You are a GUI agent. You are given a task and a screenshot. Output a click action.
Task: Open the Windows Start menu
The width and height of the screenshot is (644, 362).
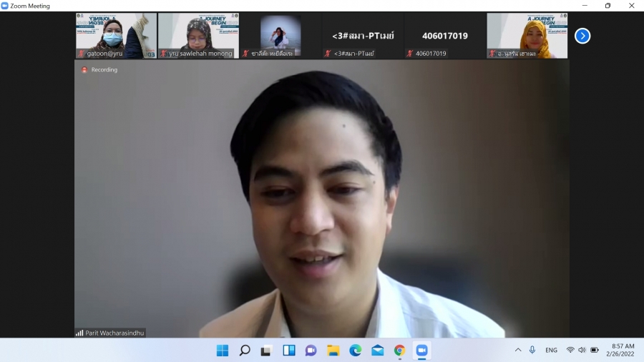223,351
